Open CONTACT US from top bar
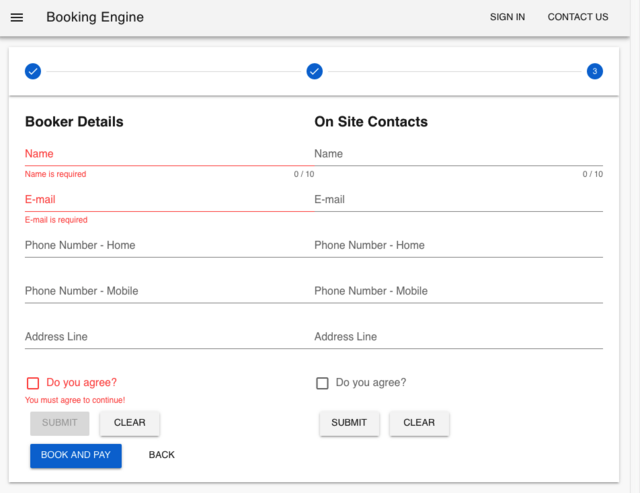The height and width of the screenshot is (493, 640). [577, 17]
